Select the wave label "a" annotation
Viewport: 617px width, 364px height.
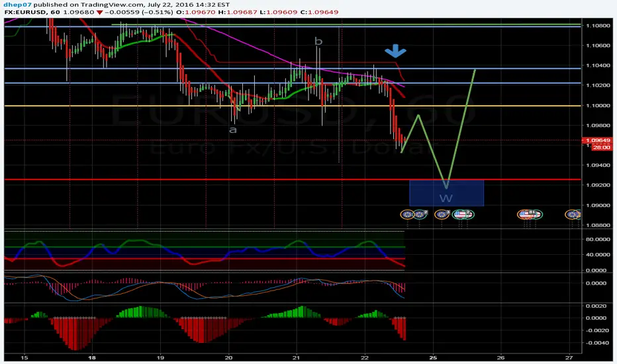click(x=233, y=130)
